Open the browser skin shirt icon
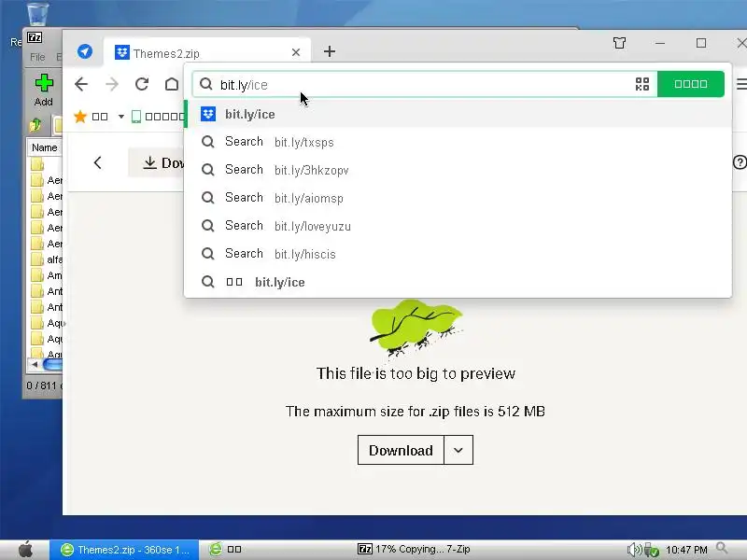This screenshot has height=560, width=747. (x=619, y=43)
